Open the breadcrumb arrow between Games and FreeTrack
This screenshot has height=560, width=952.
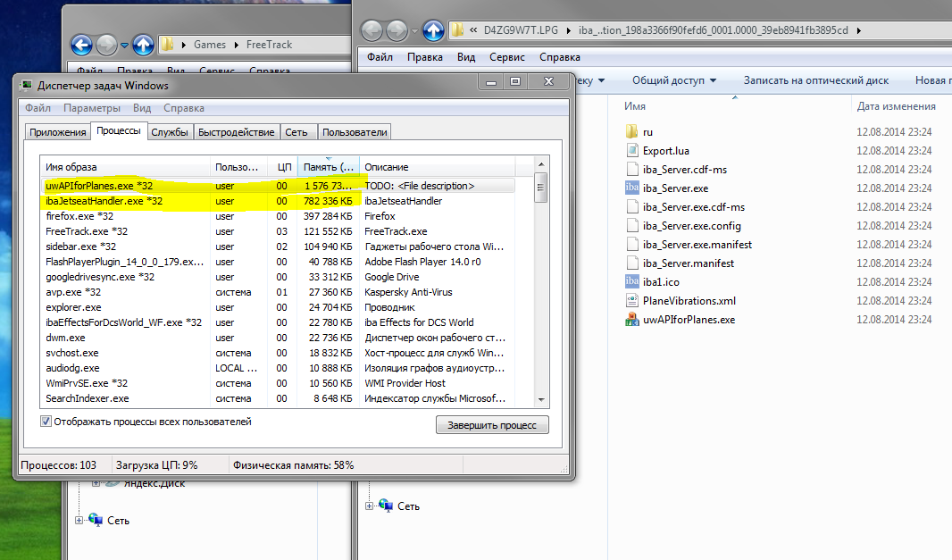(236, 45)
